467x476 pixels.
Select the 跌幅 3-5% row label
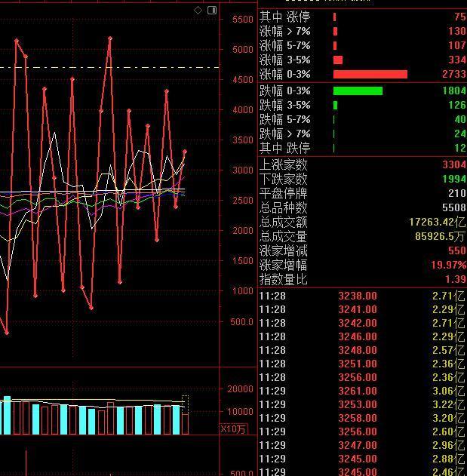point(285,105)
